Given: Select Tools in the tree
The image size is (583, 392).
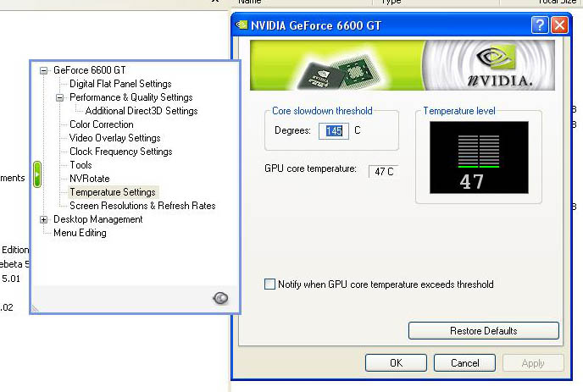Looking at the screenshot, I should point(81,165).
